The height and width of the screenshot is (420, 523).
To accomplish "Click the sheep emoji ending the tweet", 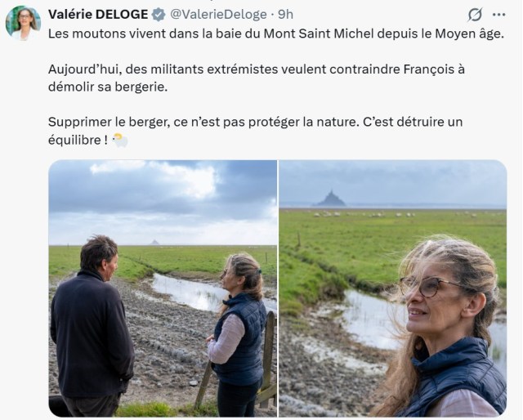I will (x=120, y=140).
